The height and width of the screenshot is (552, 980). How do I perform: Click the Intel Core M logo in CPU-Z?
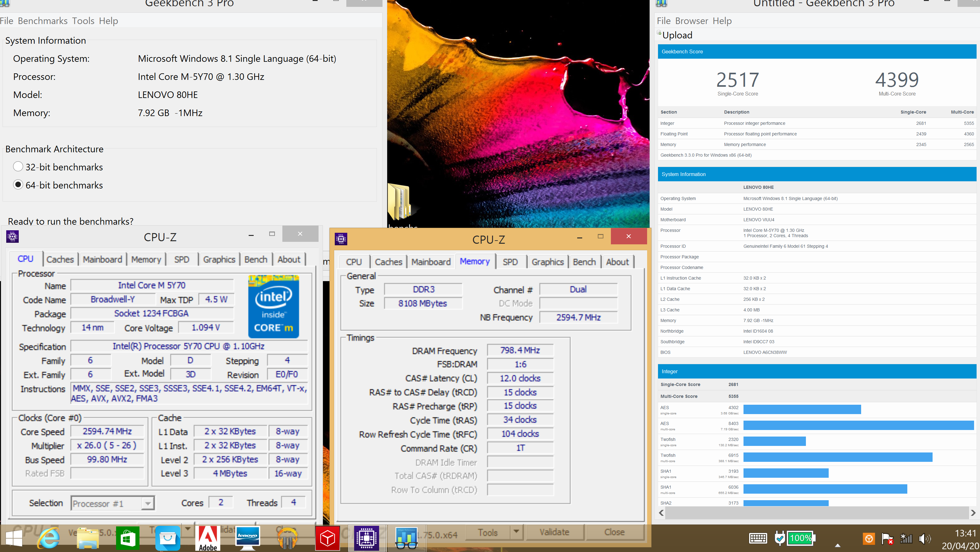(x=274, y=307)
